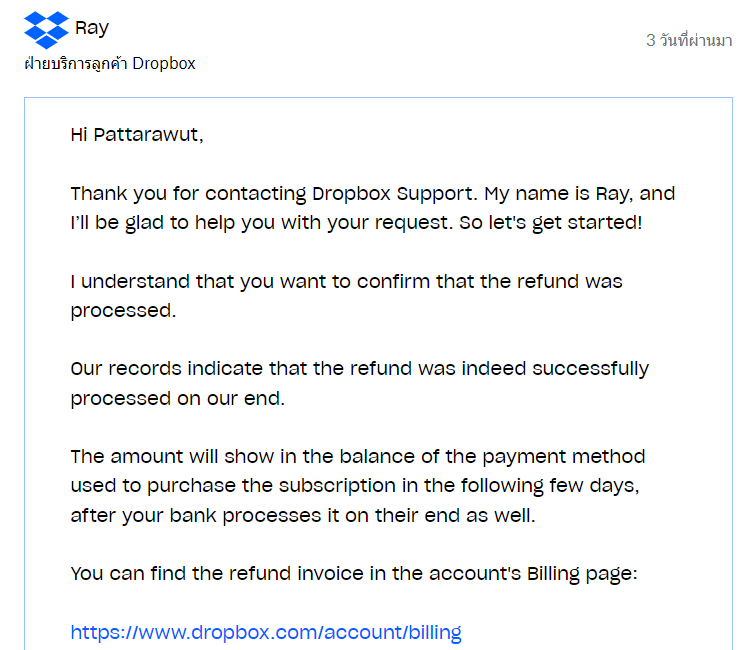Click the single word processed with period

tap(124, 311)
